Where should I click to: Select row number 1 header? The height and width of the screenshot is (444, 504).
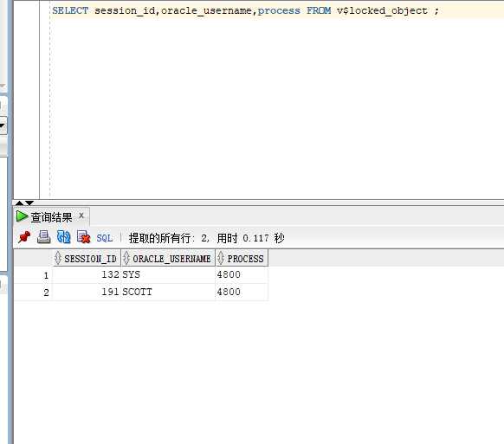click(x=34, y=275)
